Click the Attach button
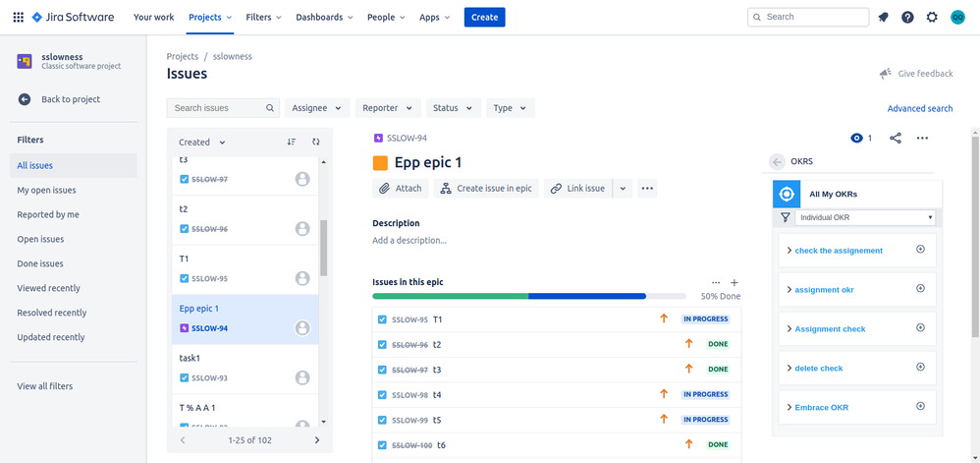 point(401,189)
